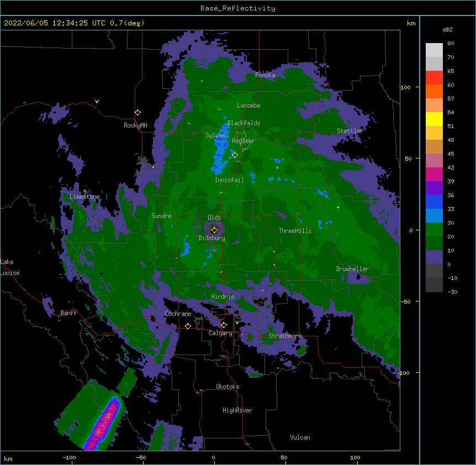Click the Lacombe city label

tap(248, 105)
